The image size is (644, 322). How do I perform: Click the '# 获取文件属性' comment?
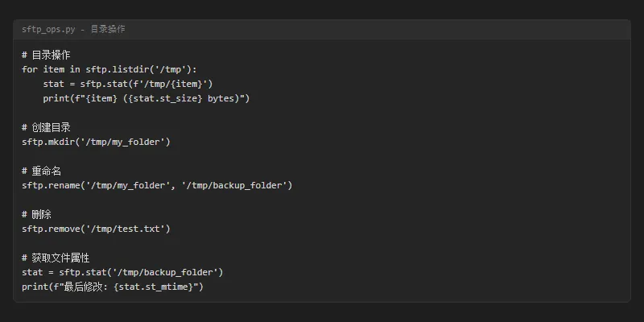pyautogui.click(x=56, y=258)
